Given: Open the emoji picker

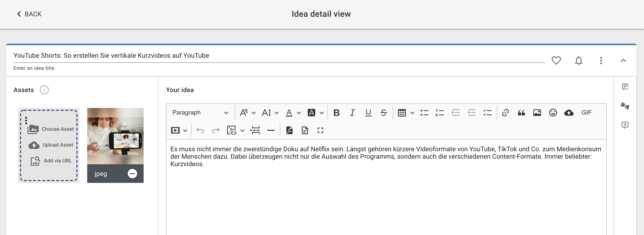Looking at the screenshot, I should point(553,113).
